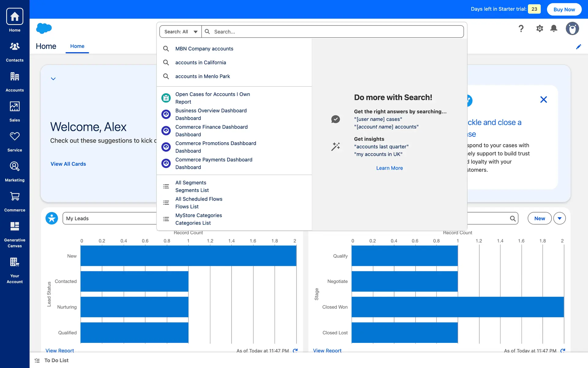Click the help question mark icon

click(521, 29)
